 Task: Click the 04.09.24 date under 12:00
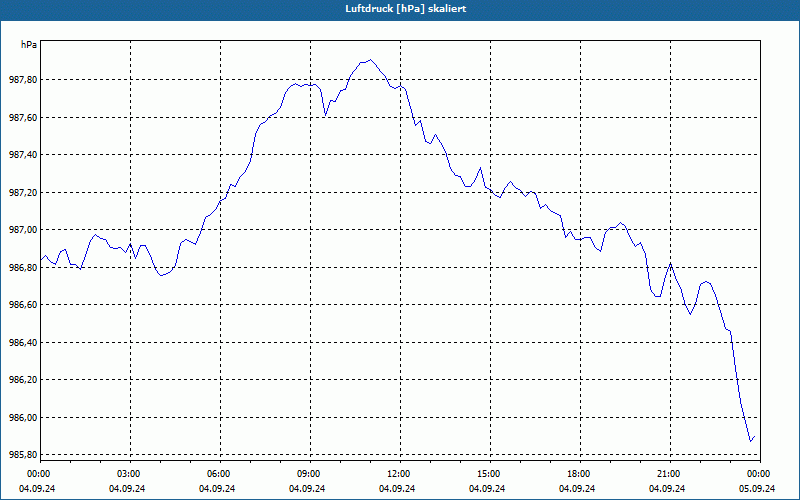[x=397, y=489]
